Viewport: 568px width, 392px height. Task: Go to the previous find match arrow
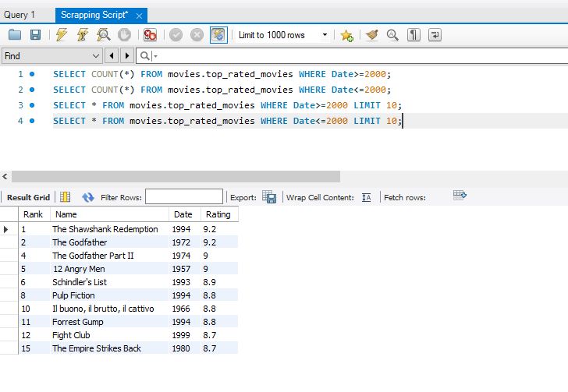[x=112, y=56]
